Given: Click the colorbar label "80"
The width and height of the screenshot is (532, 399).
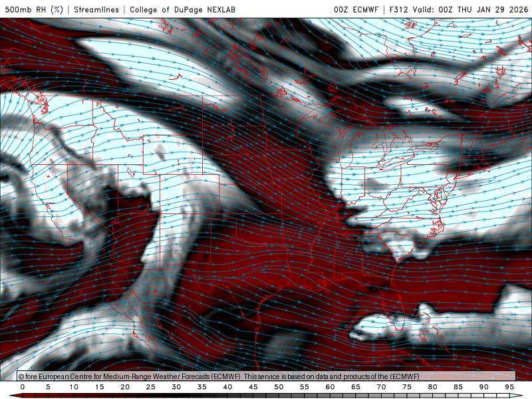Looking at the screenshot, I should [x=433, y=387].
